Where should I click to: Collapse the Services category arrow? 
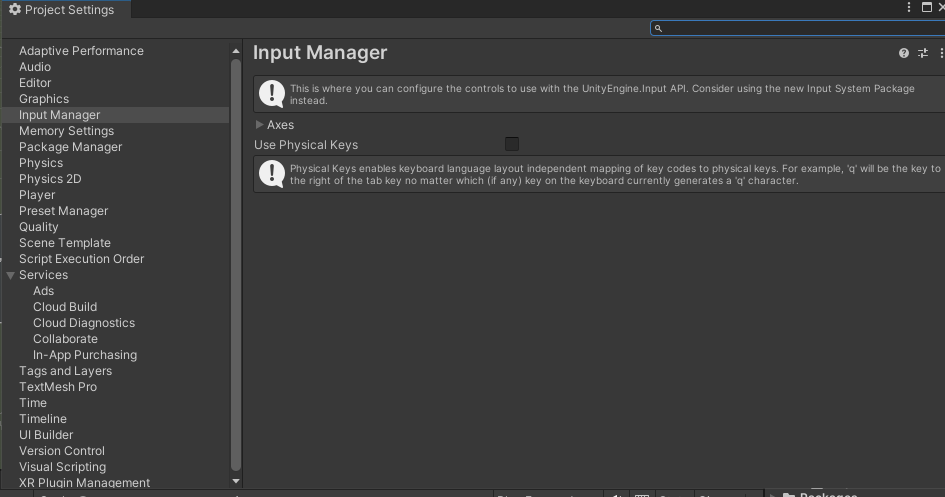[11, 275]
